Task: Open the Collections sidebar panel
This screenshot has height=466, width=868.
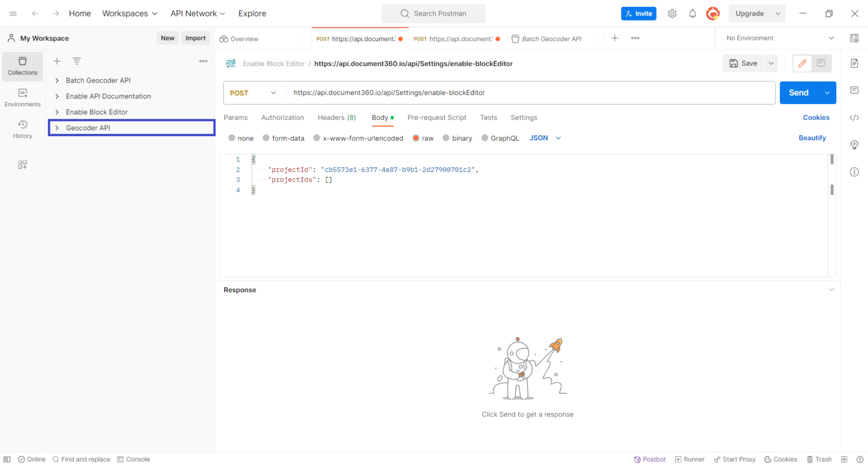Action: coord(22,66)
